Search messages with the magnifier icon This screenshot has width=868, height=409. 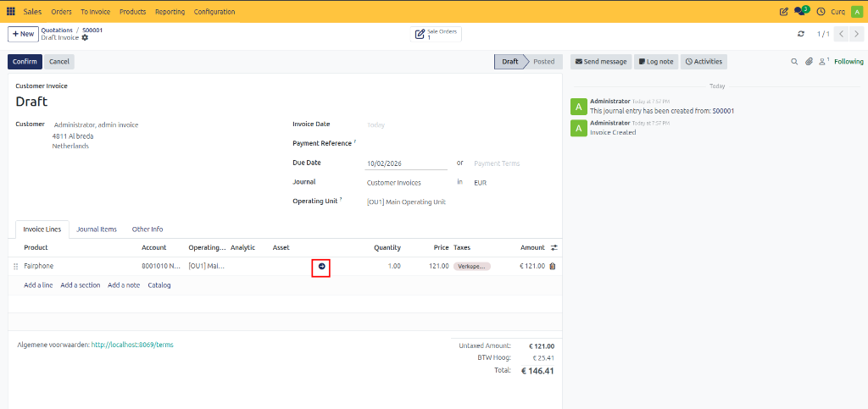point(794,62)
